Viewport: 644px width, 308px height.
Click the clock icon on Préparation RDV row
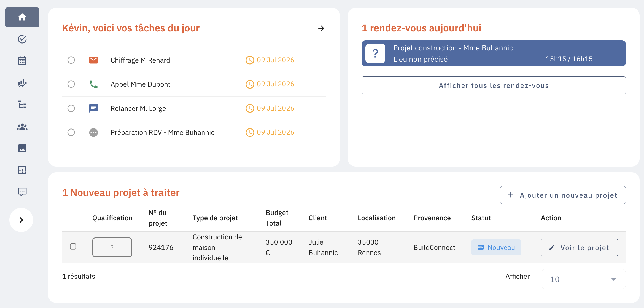click(x=250, y=133)
